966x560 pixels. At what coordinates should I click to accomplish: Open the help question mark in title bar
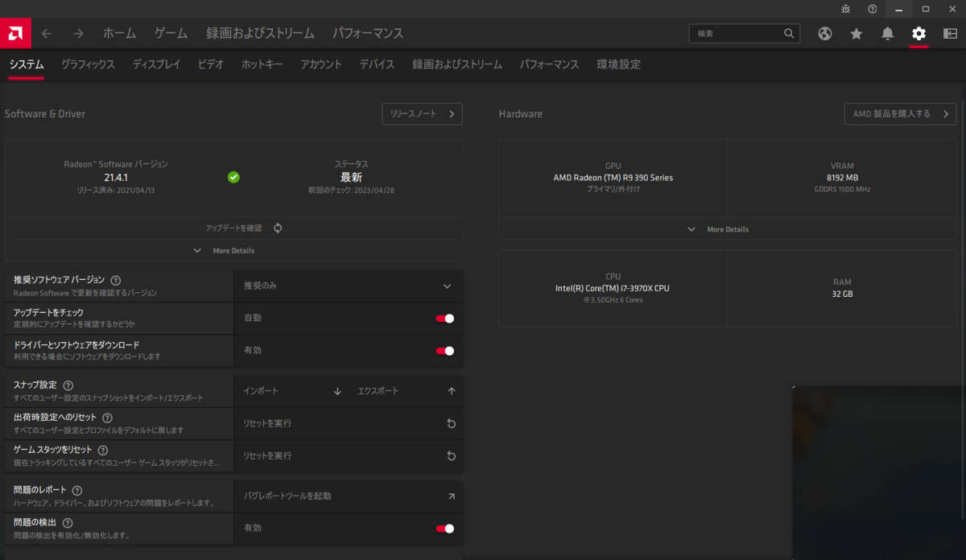873,9
